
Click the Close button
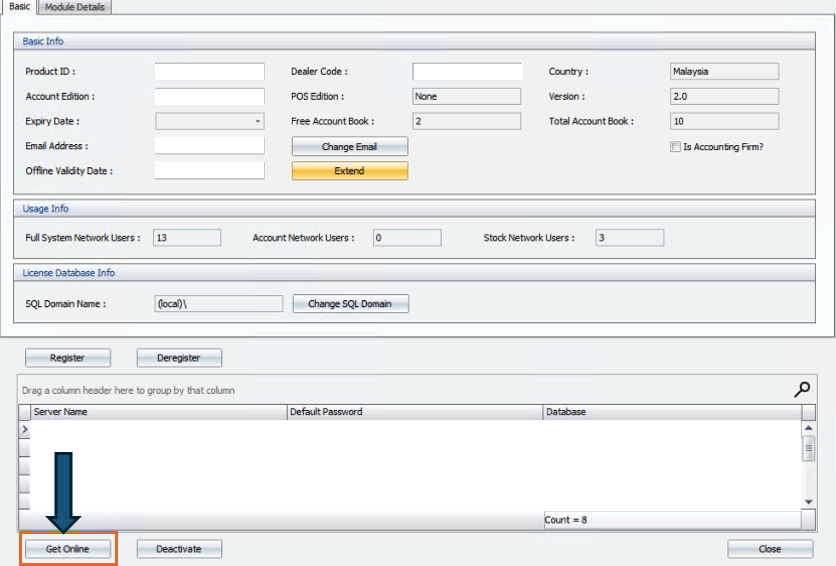click(769, 549)
